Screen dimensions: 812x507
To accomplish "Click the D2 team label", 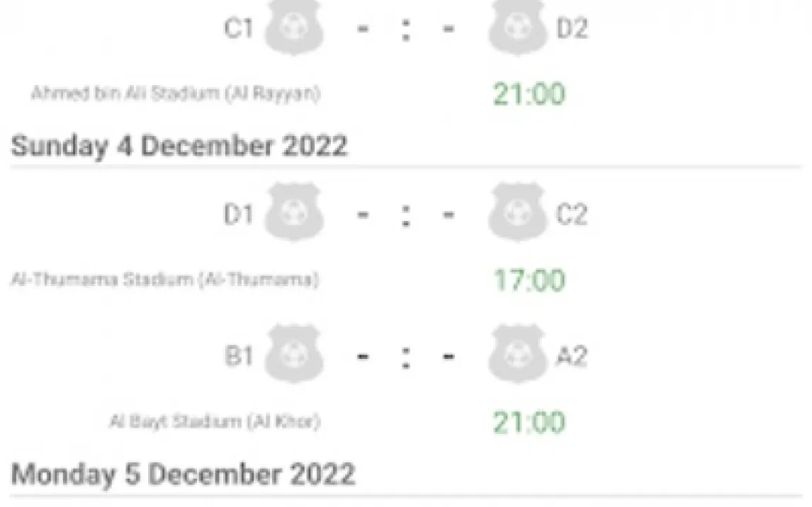I will [572, 29].
